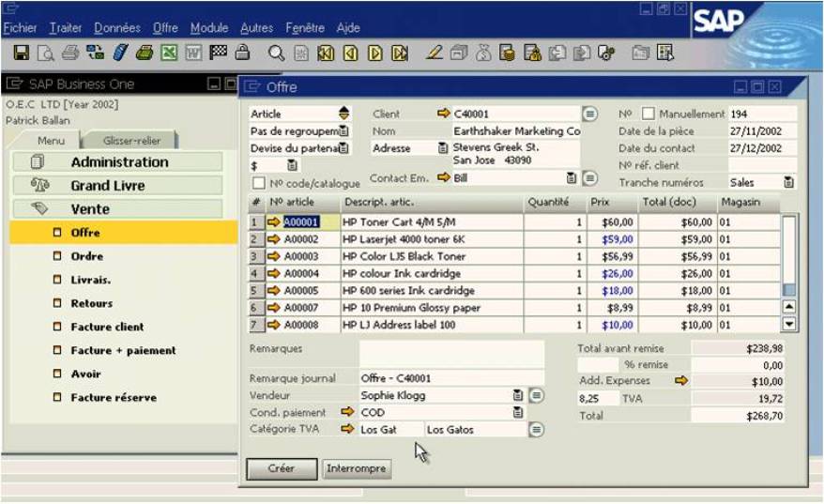Viewport: 824px width, 504px height.
Task: Open the Avoir sidebar entry
Action: point(85,374)
